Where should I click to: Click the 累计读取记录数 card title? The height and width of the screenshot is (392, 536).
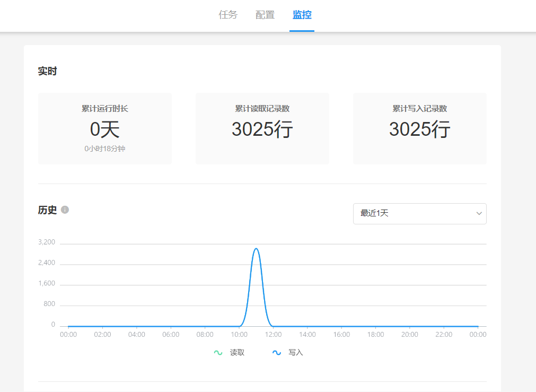coord(262,109)
